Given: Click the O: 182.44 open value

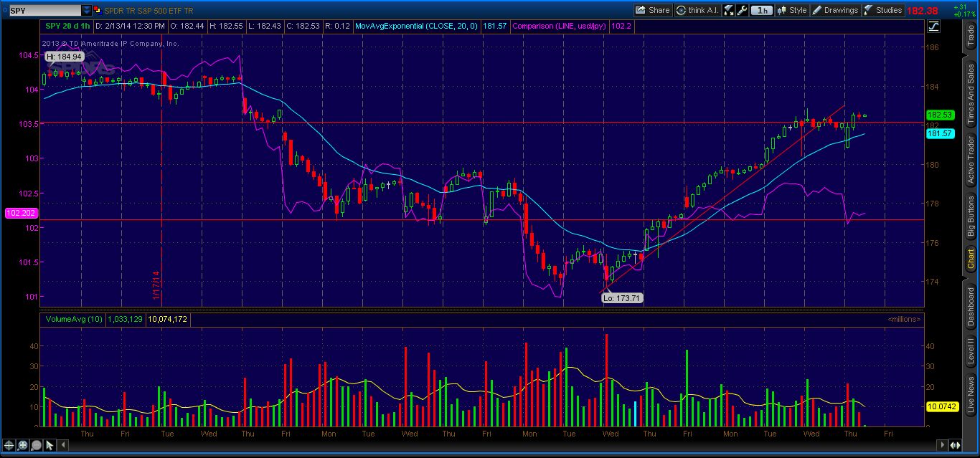Looking at the screenshot, I should tap(187, 26).
